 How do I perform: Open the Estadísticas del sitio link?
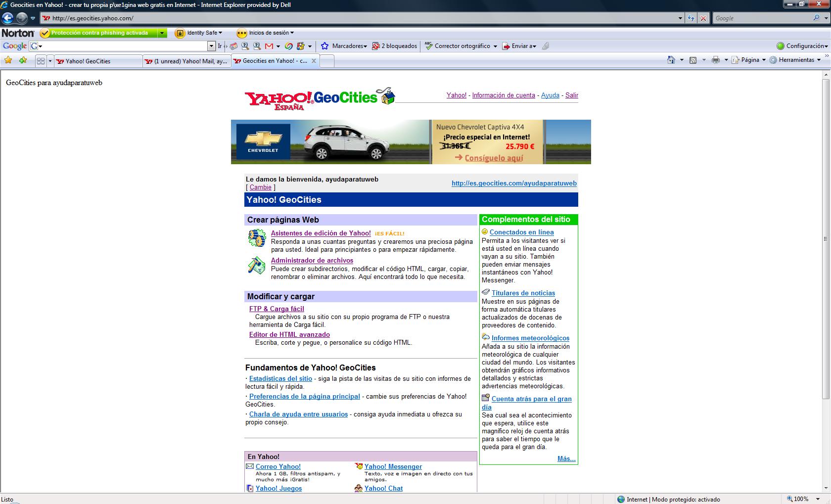pos(280,379)
